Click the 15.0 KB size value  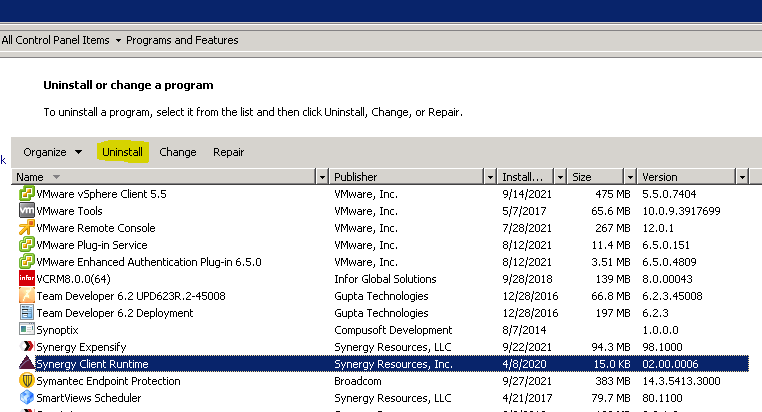pos(612,364)
